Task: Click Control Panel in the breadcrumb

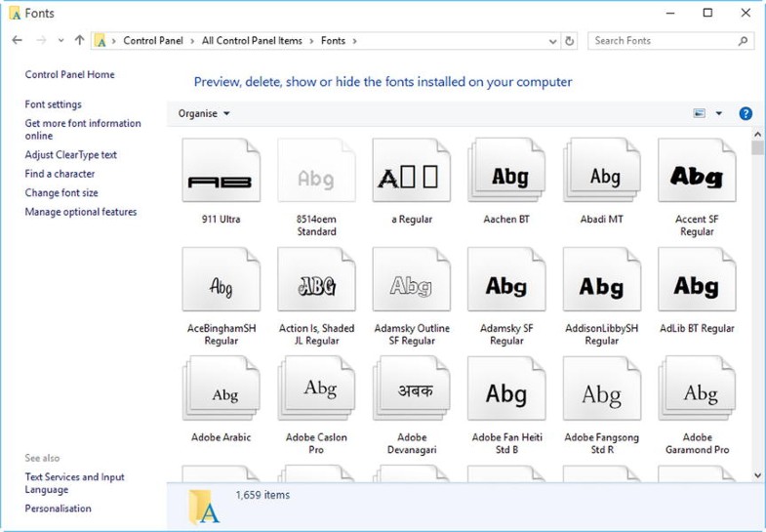Action: [x=153, y=41]
